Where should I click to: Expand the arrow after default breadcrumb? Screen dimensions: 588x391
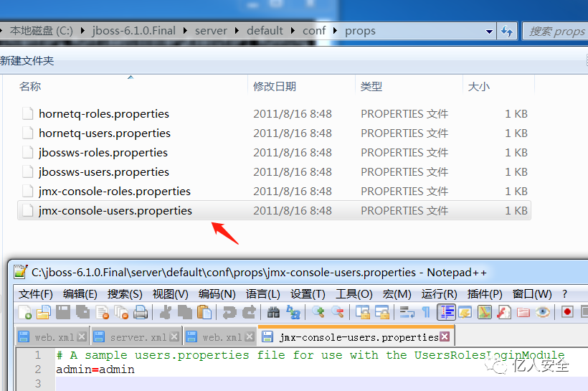coord(293,31)
